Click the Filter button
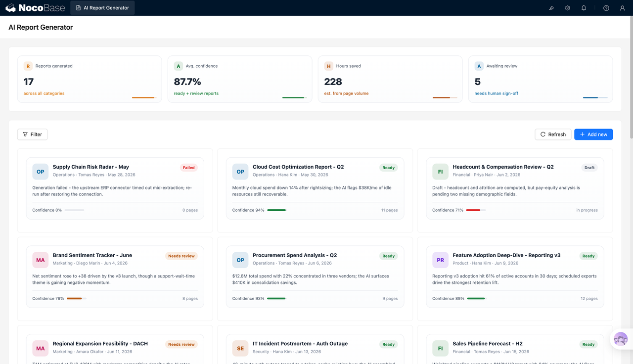 (33, 135)
